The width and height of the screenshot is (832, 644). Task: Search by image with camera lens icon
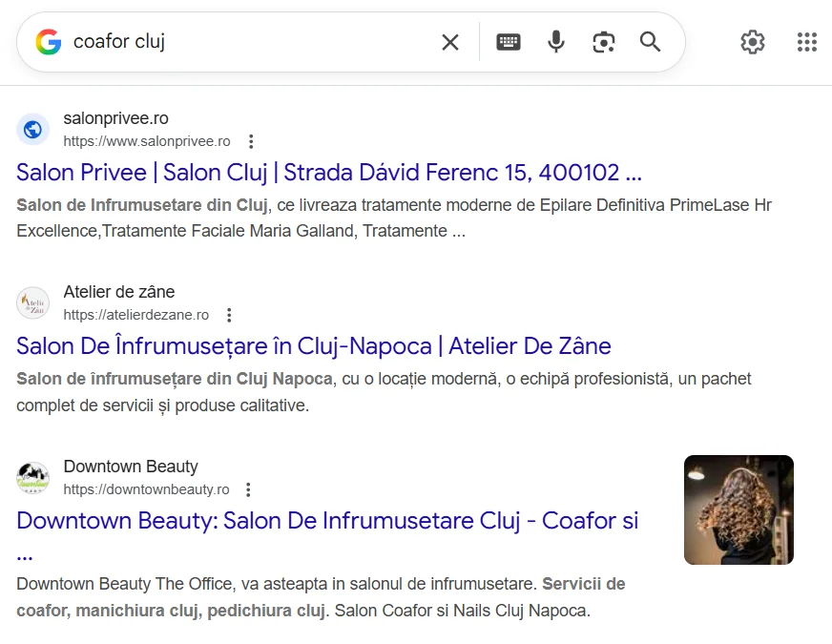pyautogui.click(x=603, y=42)
